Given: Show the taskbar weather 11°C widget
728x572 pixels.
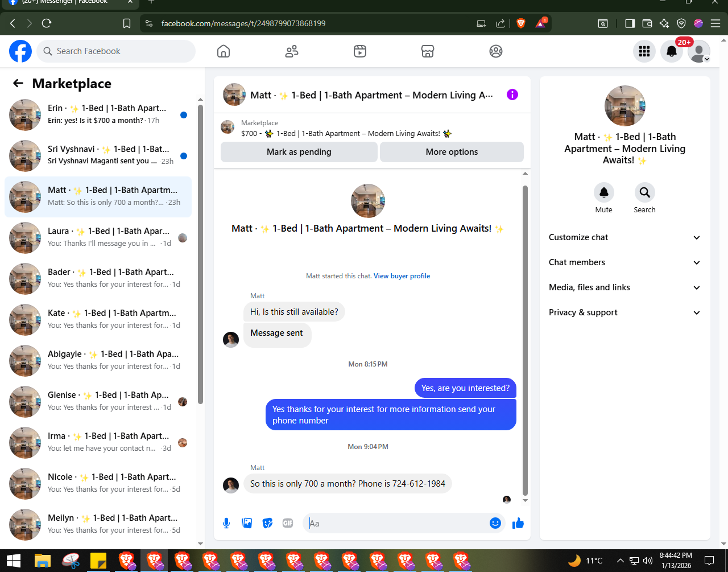Looking at the screenshot, I should (x=585, y=561).
